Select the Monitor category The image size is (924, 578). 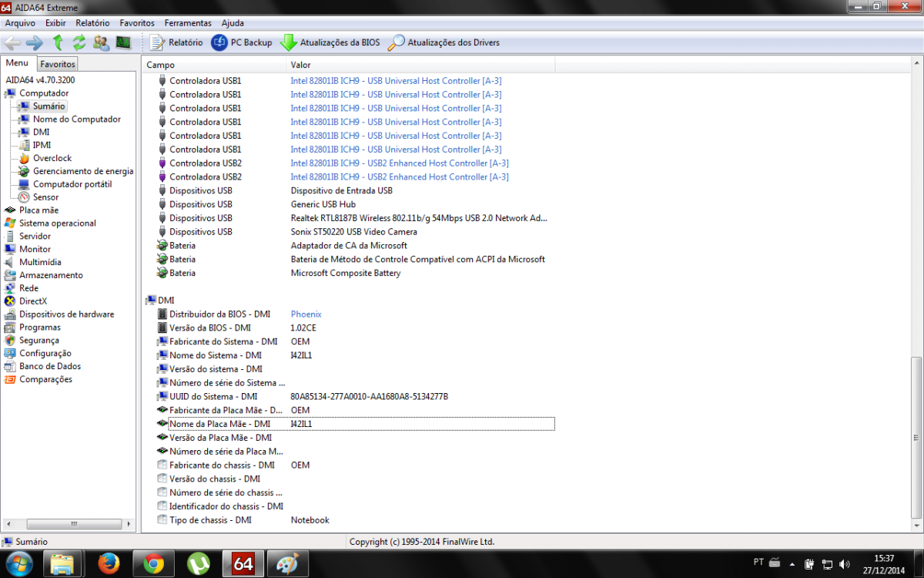click(35, 250)
